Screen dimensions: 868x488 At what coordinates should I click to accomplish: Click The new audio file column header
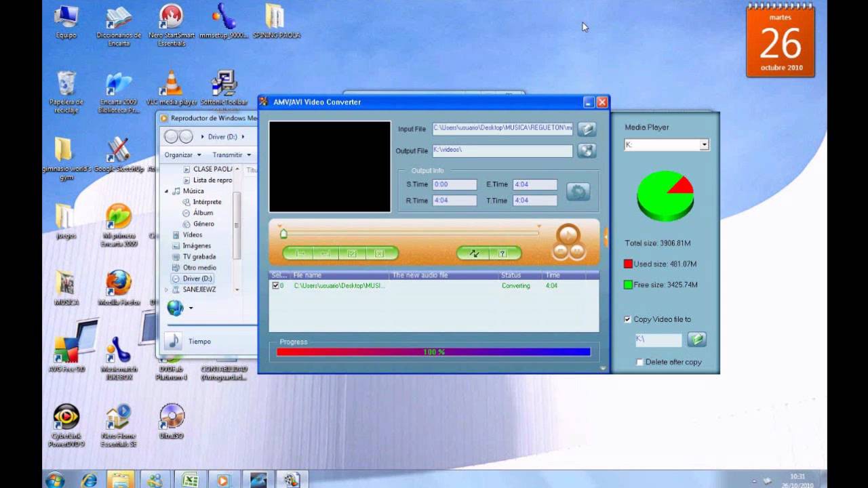pyautogui.click(x=445, y=276)
